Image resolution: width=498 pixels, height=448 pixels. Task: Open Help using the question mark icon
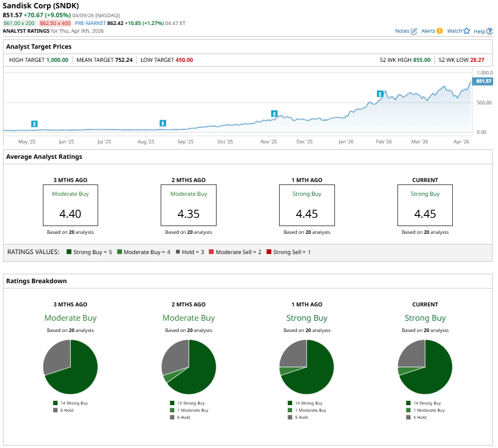tap(488, 31)
